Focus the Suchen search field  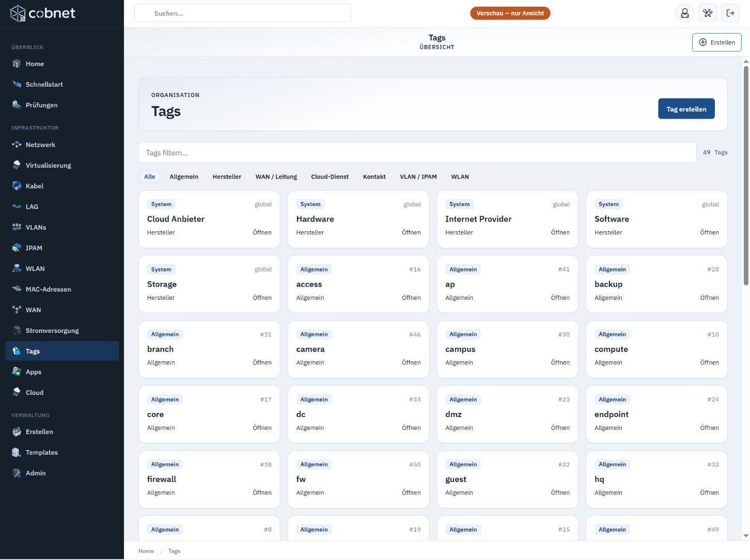(x=243, y=13)
